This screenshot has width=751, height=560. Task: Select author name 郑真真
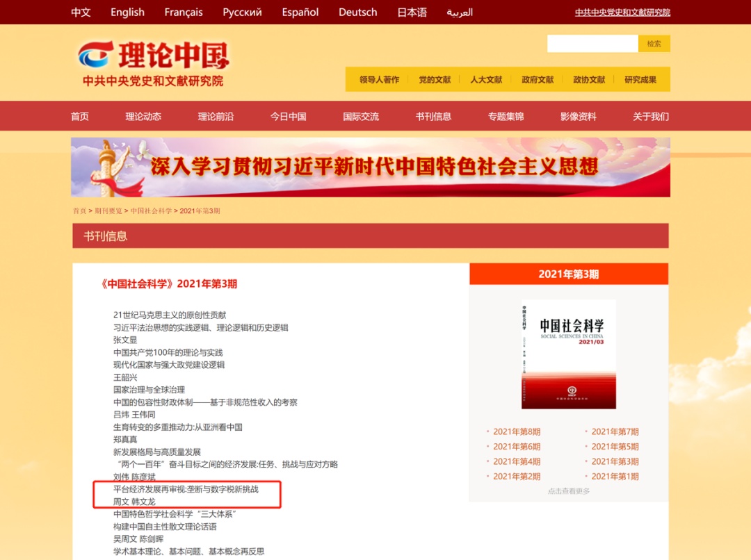[125, 439]
